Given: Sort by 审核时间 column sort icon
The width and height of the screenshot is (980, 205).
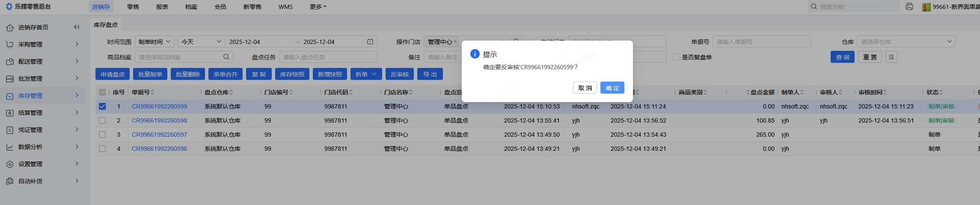Looking at the screenshot, I should click(885, 92).
